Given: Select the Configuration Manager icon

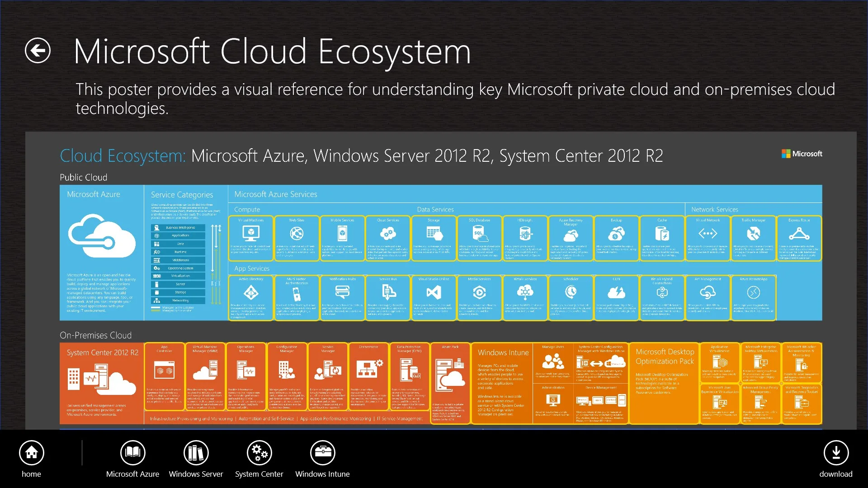Looking at the screenshot, I should point(287,370).
